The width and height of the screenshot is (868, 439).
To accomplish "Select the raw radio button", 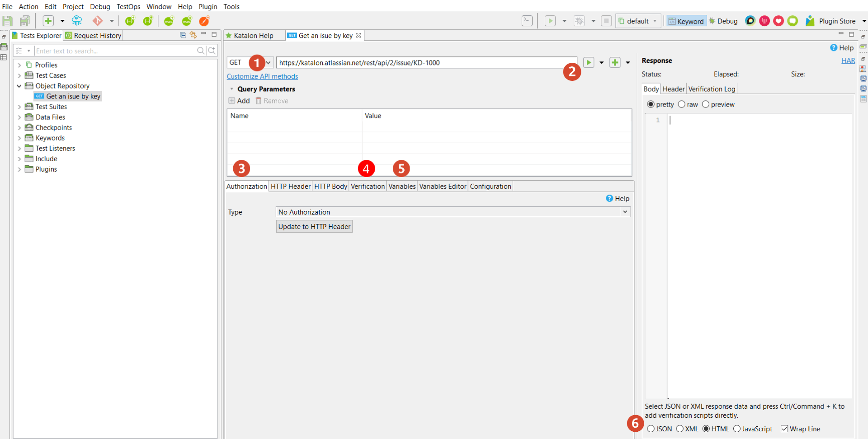I will point(682,104).
